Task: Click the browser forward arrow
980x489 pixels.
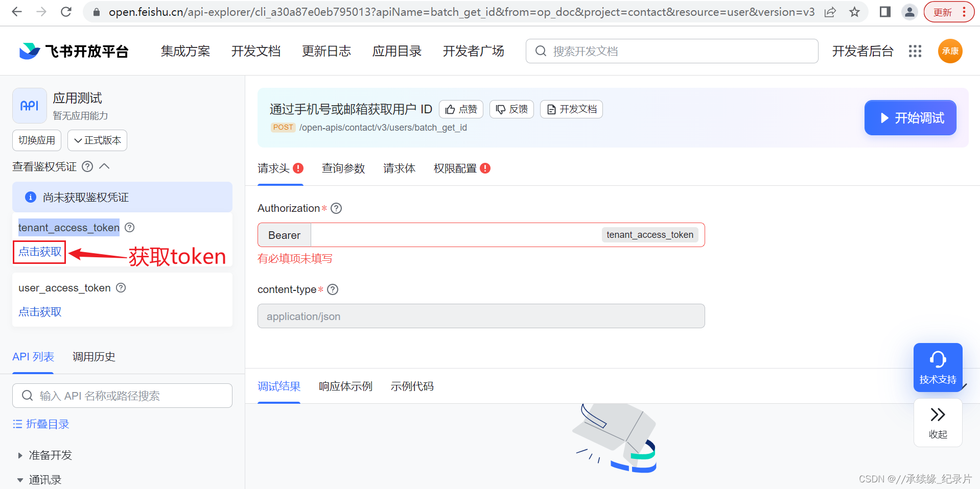Action: [x=41, y=12]
